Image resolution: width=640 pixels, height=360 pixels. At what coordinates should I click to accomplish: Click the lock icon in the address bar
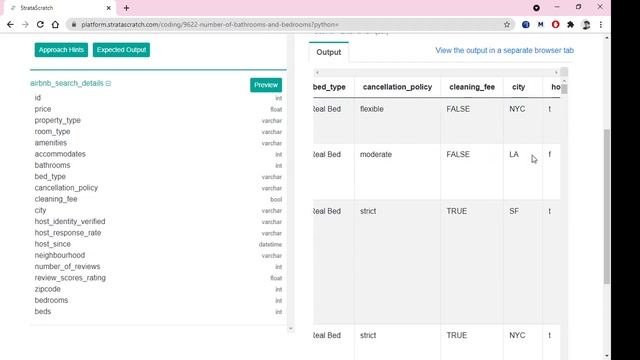[74, 24]
